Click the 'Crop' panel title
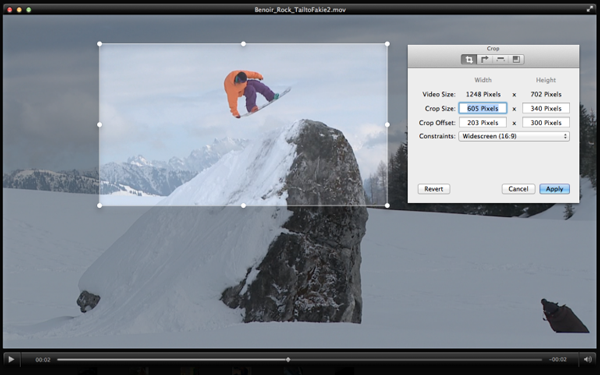The height and width of the screenshot is (375, 600). click(x=493, y=49)
